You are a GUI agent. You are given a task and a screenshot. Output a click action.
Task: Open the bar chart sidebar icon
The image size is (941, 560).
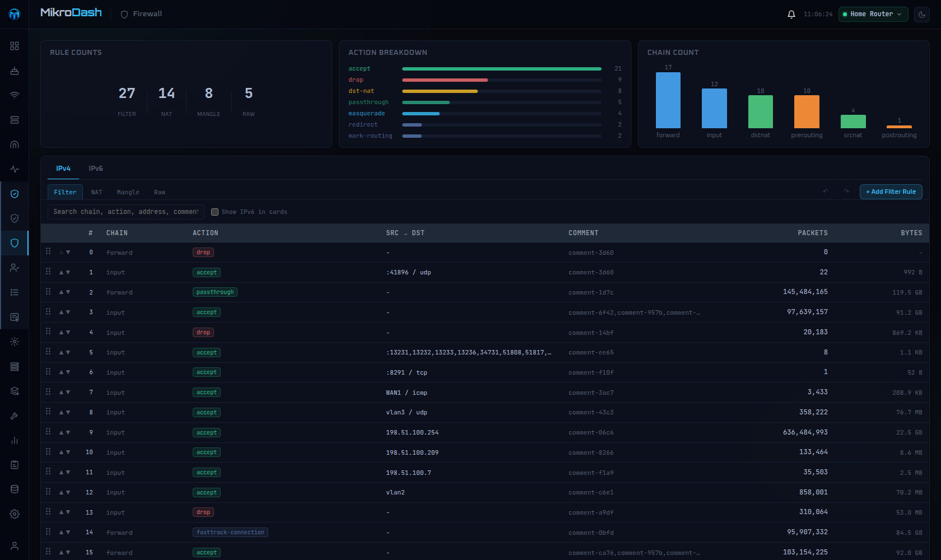click(x=15, y=440)
